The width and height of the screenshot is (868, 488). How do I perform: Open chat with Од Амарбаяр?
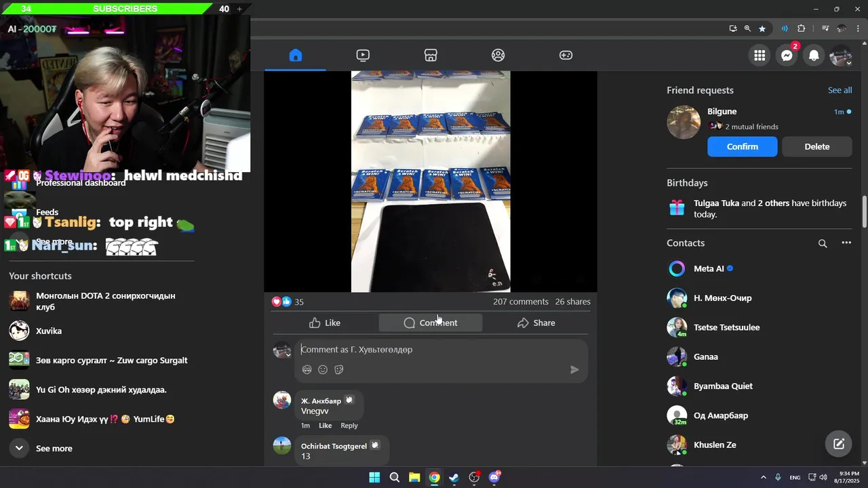[x=759, y=415]
